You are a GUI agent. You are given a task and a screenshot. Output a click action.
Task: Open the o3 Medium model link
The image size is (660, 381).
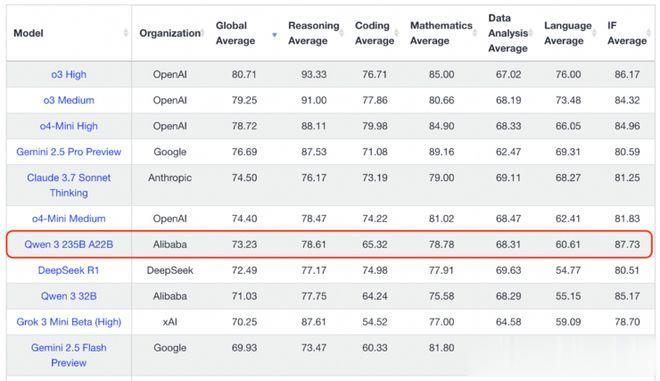tap(69, 100)
